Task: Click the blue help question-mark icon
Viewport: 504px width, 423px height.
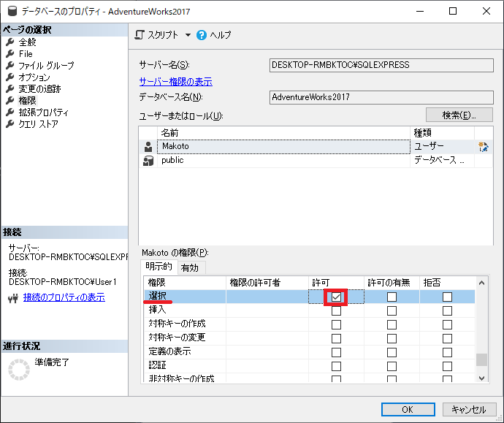Action: pyautogui.click(x=202, y=35)
